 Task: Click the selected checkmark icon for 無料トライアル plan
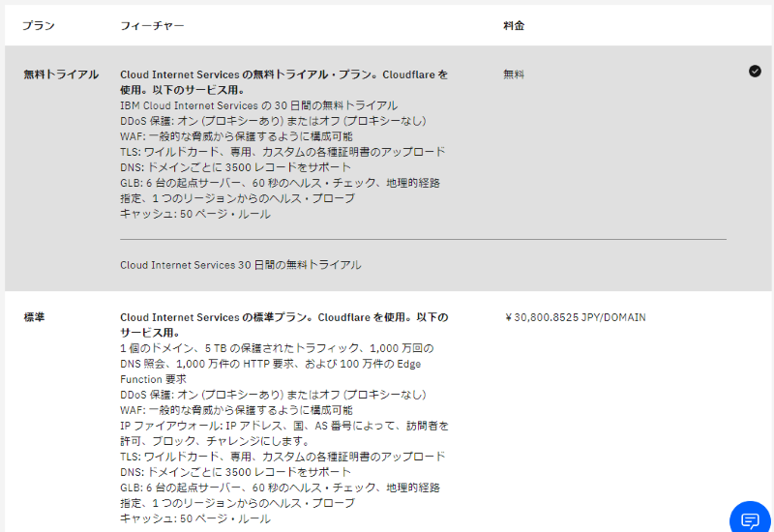(x=755, y=72)
